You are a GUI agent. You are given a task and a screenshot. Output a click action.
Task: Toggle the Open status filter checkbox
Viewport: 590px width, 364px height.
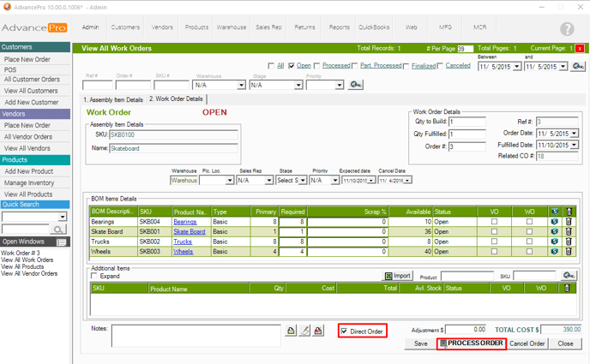[292, 66]
